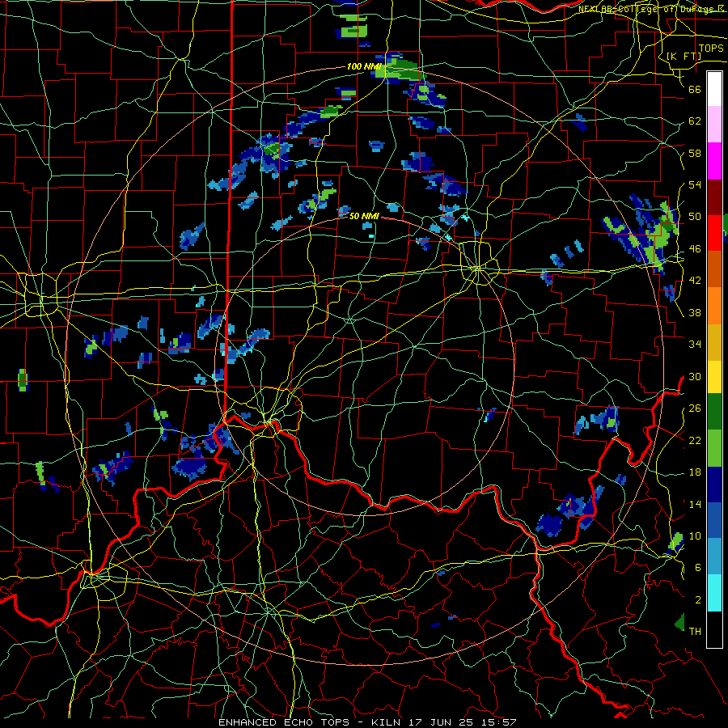The height and width of the screenshot is (728, 728).
Task: Click the '[K FT]' units label
Action: pyautogui.click(x=684, y=56)
